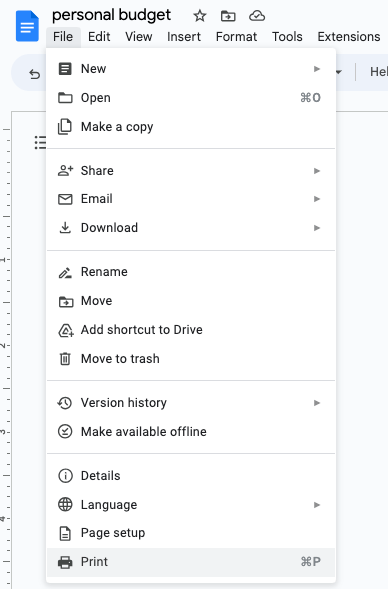Select Rename in the File menu
388x589 pixels.
click(191, 272)
